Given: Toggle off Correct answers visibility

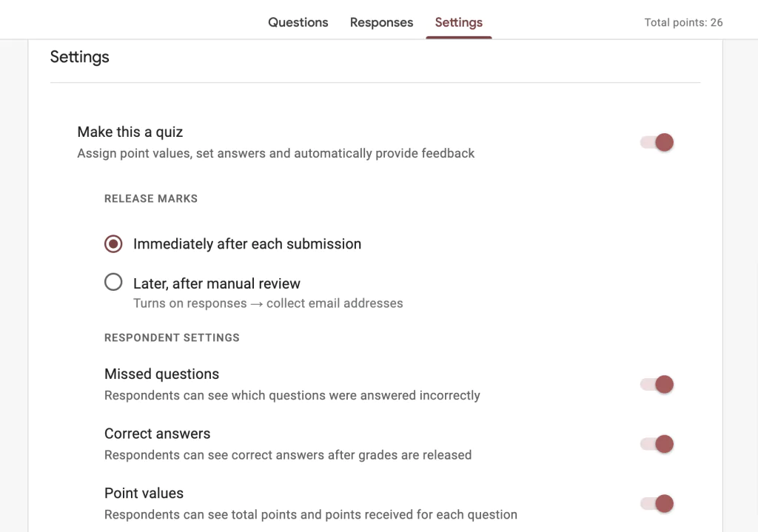Looking at the screenshot, I should tap(656, 444).
